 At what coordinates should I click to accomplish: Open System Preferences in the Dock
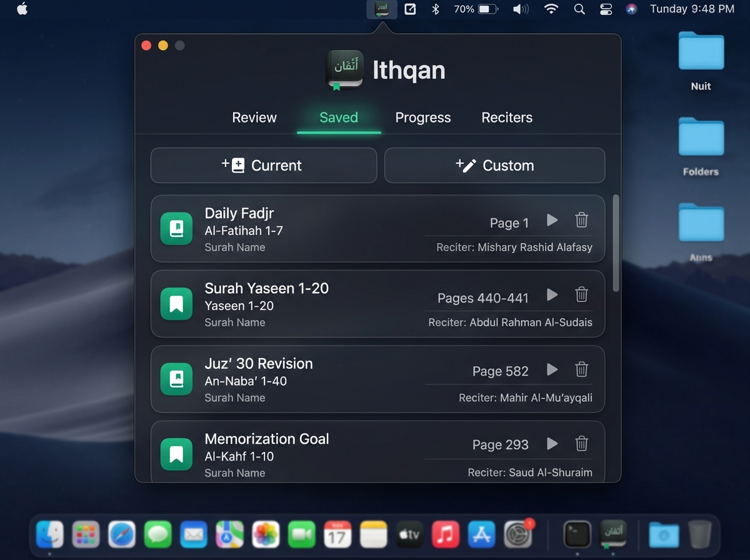517,535
